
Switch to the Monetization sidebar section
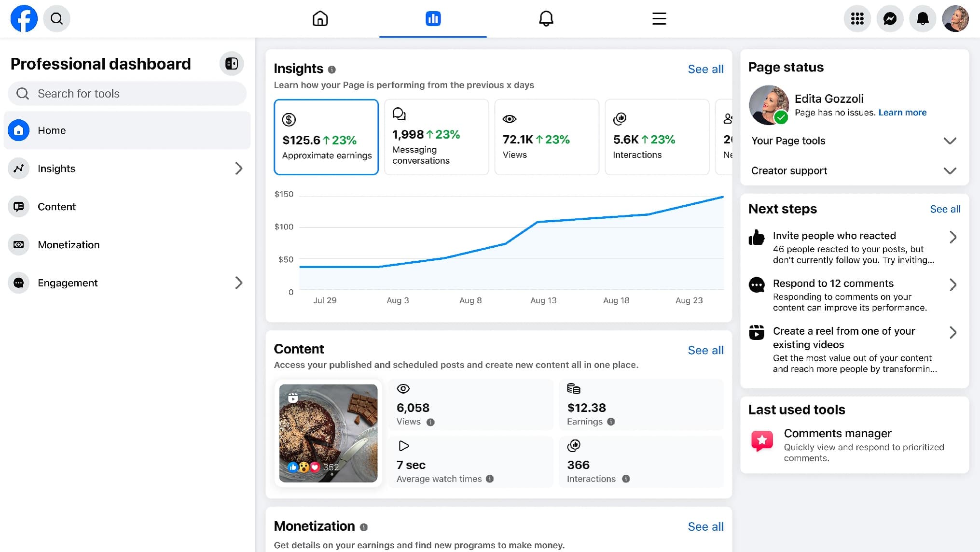(69, 245)
